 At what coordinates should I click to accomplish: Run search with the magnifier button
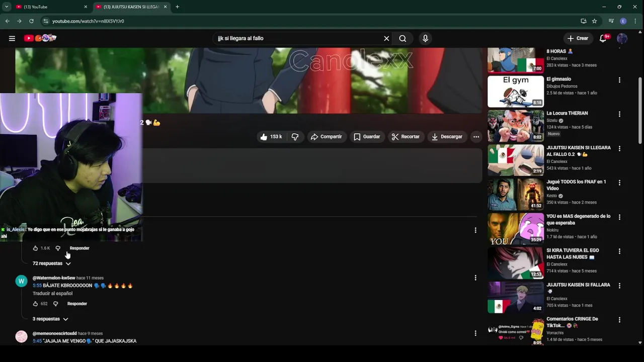(x=403, y=38)
